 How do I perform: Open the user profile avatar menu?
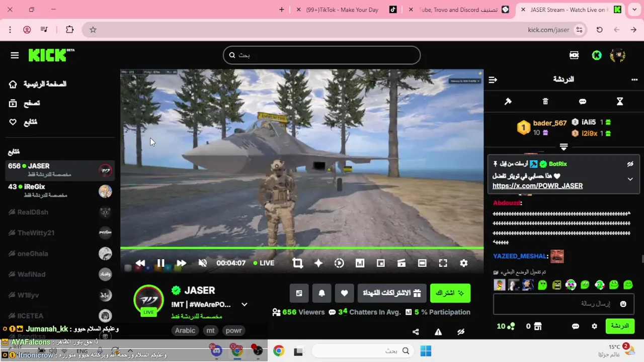(x=617, y=55)
